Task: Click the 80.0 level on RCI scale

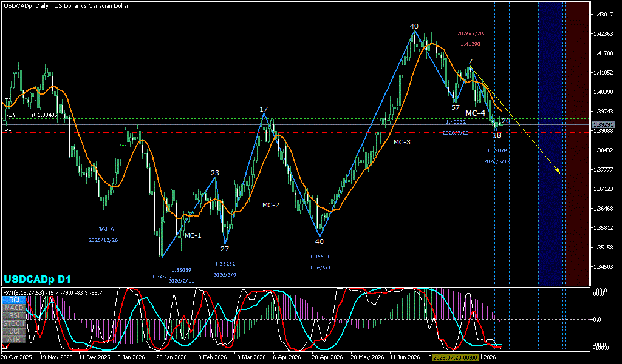Action: tap(598, 294)
